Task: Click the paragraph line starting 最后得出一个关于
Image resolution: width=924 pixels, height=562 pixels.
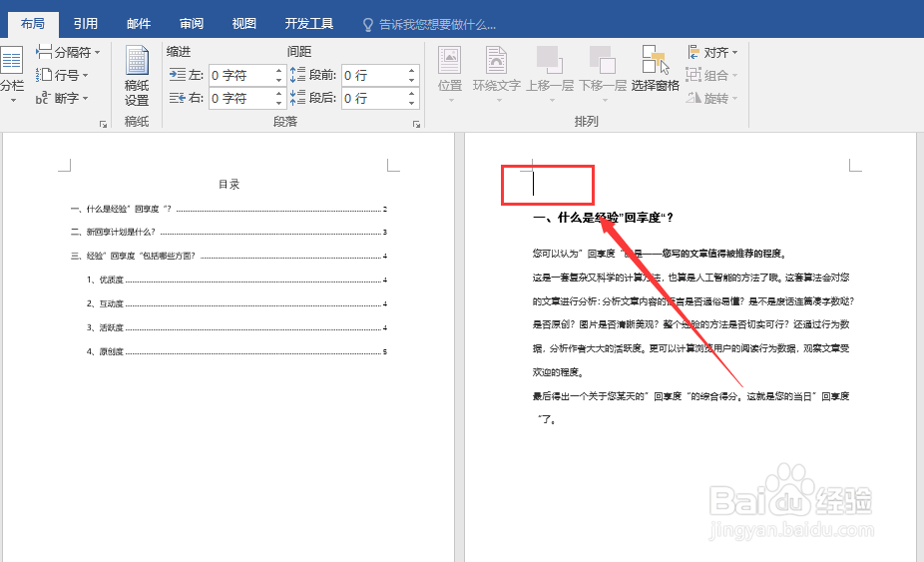Action: coord(691,396)
